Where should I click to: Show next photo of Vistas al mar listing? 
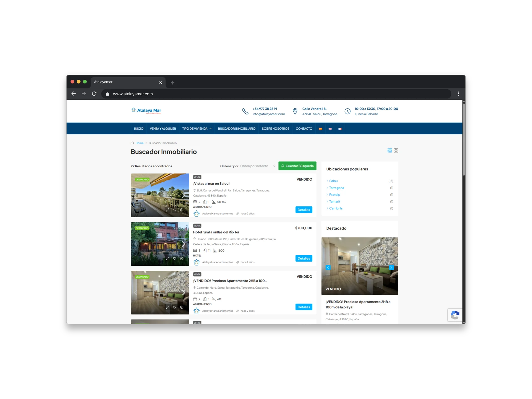pyautogui.click(x=184, y=195)
